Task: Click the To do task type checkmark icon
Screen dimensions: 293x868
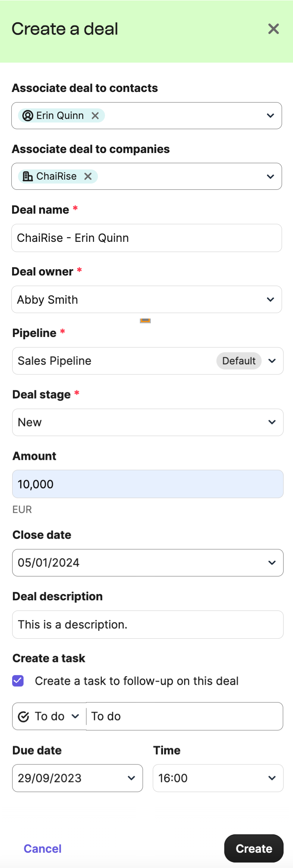Action: coord(24,717)
